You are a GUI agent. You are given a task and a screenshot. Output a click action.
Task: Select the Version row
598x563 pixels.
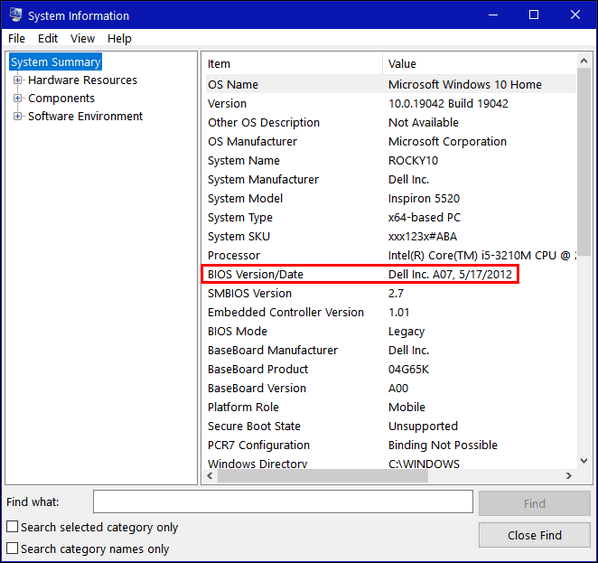pos(391,103)
